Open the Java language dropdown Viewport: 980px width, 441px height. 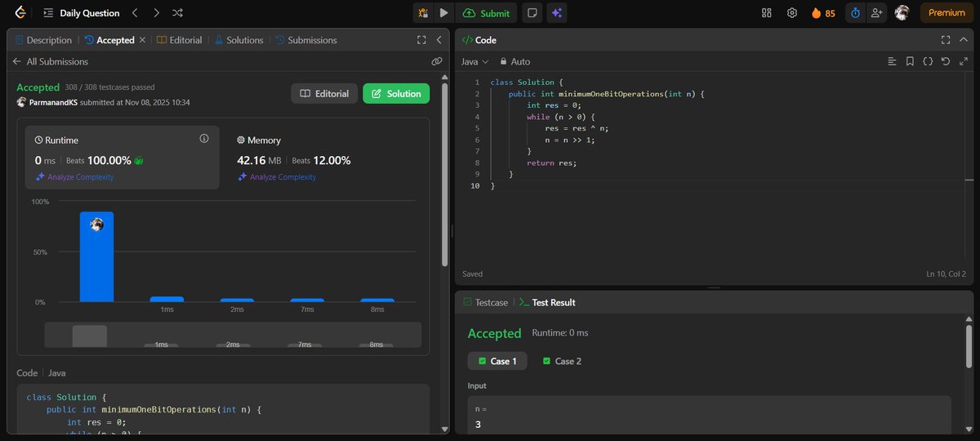pos(474,61)
